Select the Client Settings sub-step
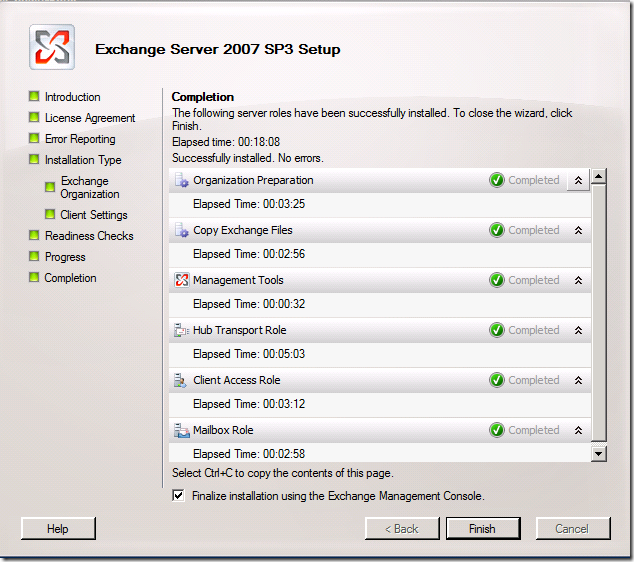634x562 pixels. 94,215
